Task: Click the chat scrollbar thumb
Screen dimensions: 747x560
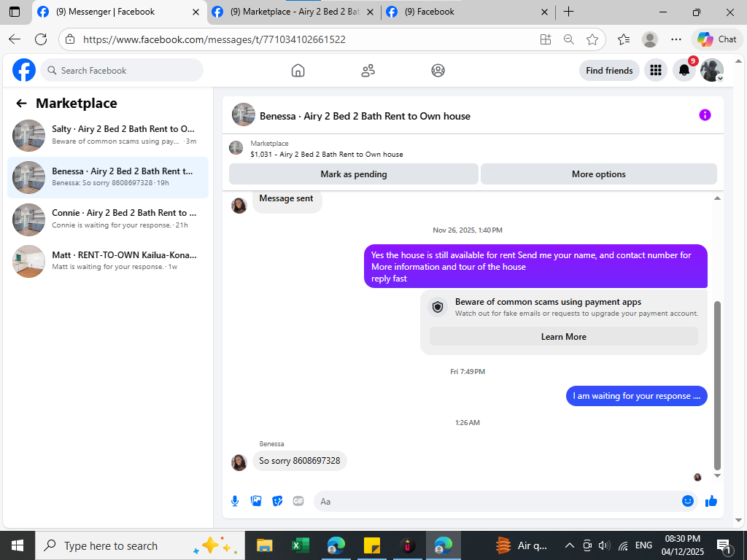Action: tap(717, 386)
